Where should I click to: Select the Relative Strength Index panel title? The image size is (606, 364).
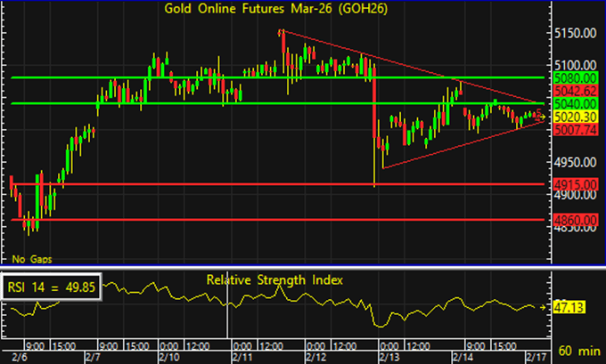(274, 279)
